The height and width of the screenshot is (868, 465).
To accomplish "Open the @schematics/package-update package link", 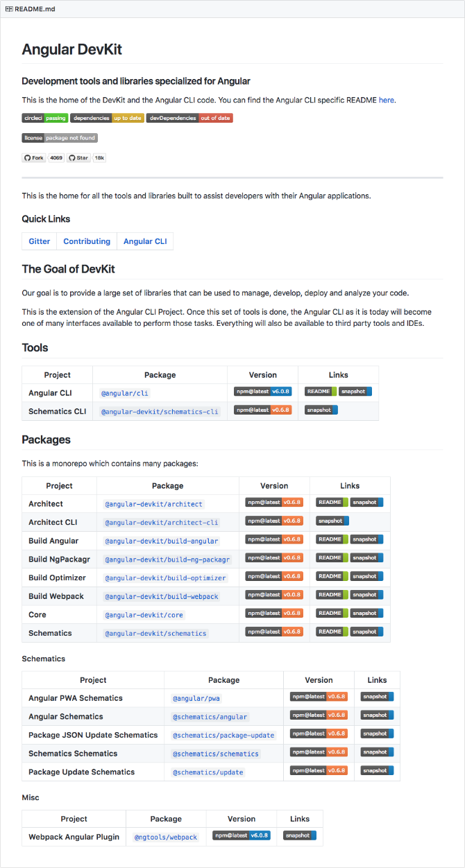I will tap(223, 736).
